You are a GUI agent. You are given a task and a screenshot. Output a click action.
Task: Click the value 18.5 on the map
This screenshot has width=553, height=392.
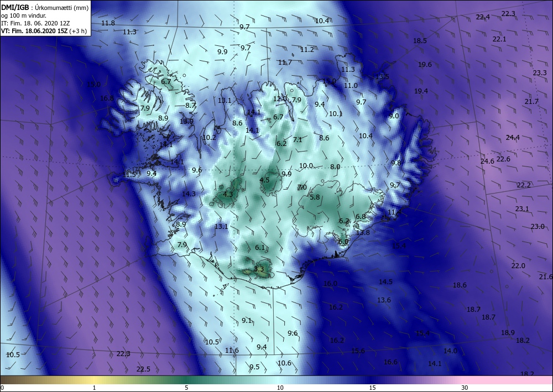pos(420,41)
